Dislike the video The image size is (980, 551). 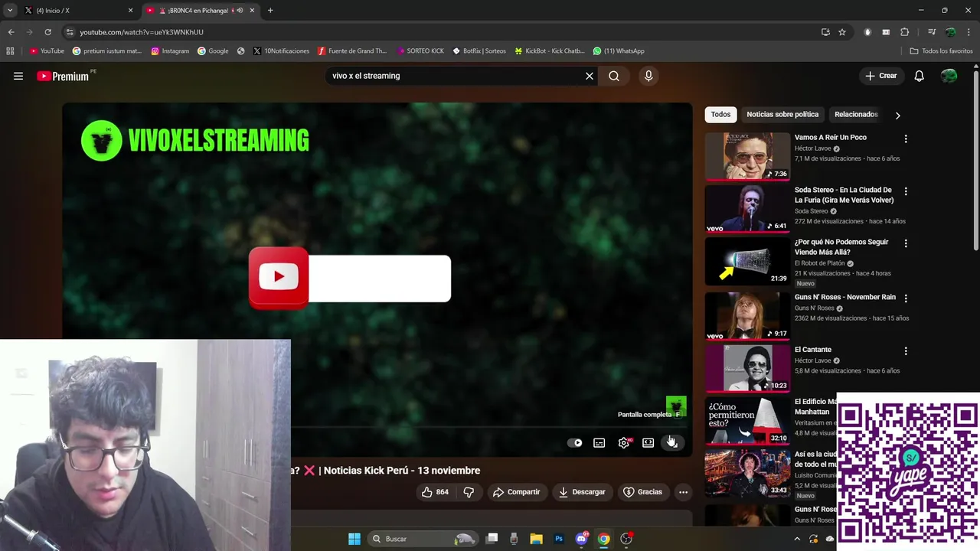pos(469,492)
